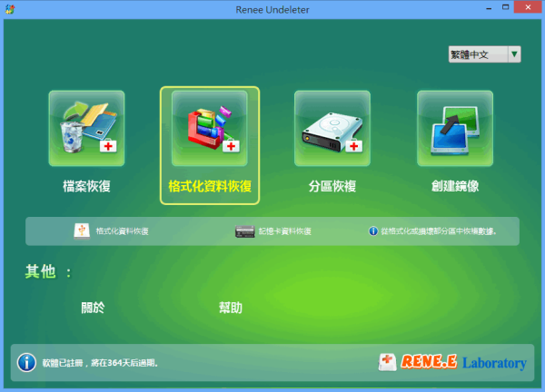The width and height of the screenshot is (545, 392).
Task: Click the blue info icon beside the description
Action: (x=373, y=230)
